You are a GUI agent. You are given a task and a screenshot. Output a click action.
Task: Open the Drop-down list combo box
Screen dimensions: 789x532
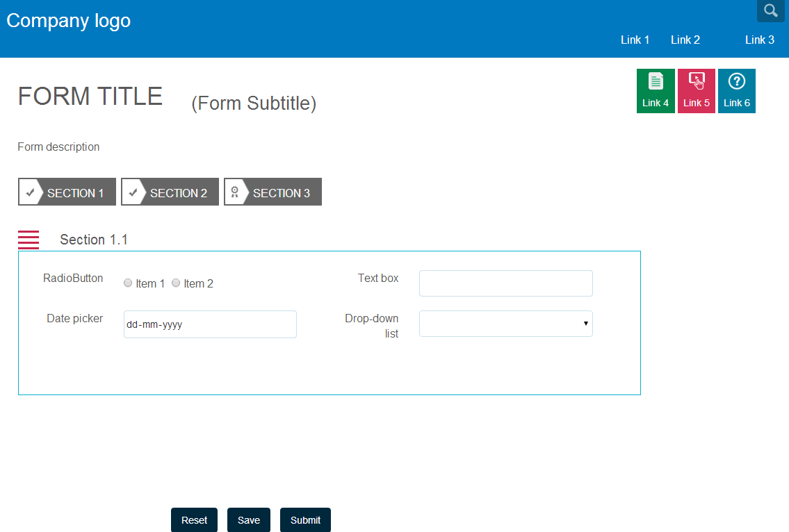pyautogui.click(x=505, y=324)
